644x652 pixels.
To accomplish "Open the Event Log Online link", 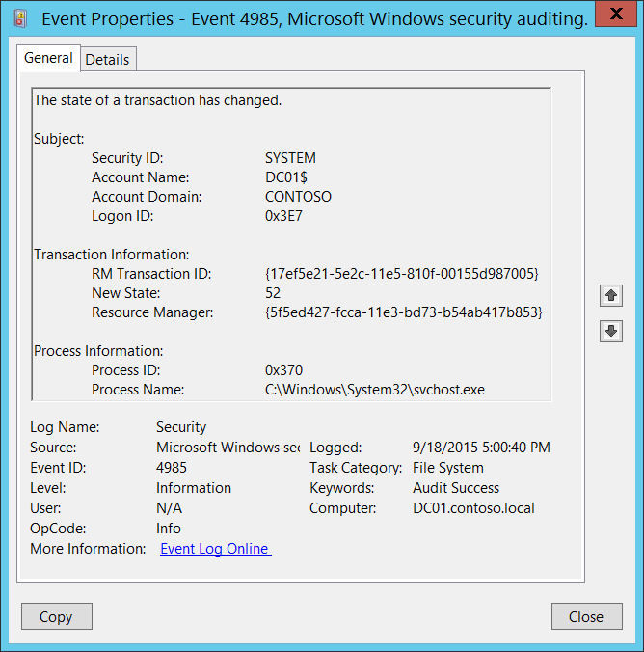I will (x=215, y=549).
